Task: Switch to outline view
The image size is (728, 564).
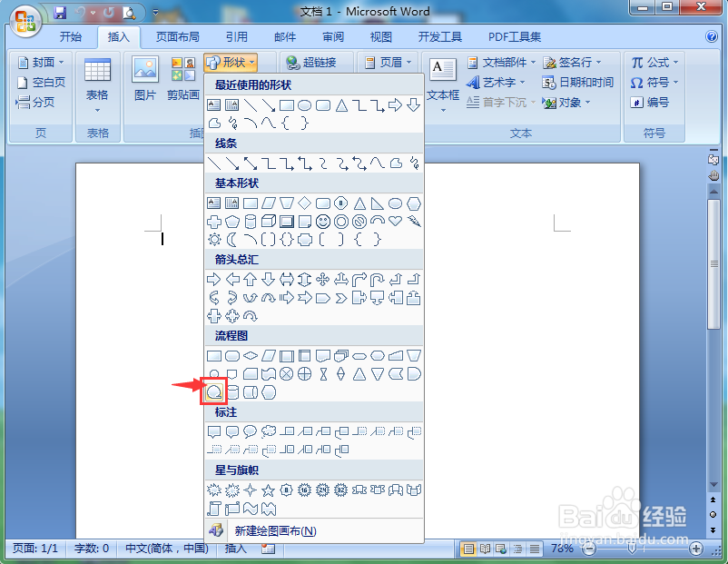Action: (x=518, y=549)
